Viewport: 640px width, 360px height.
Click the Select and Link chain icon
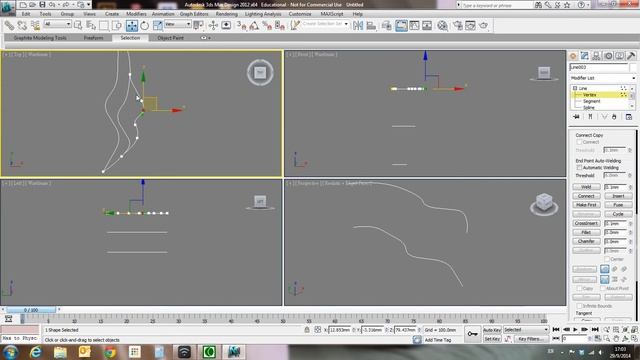(9, 25)
